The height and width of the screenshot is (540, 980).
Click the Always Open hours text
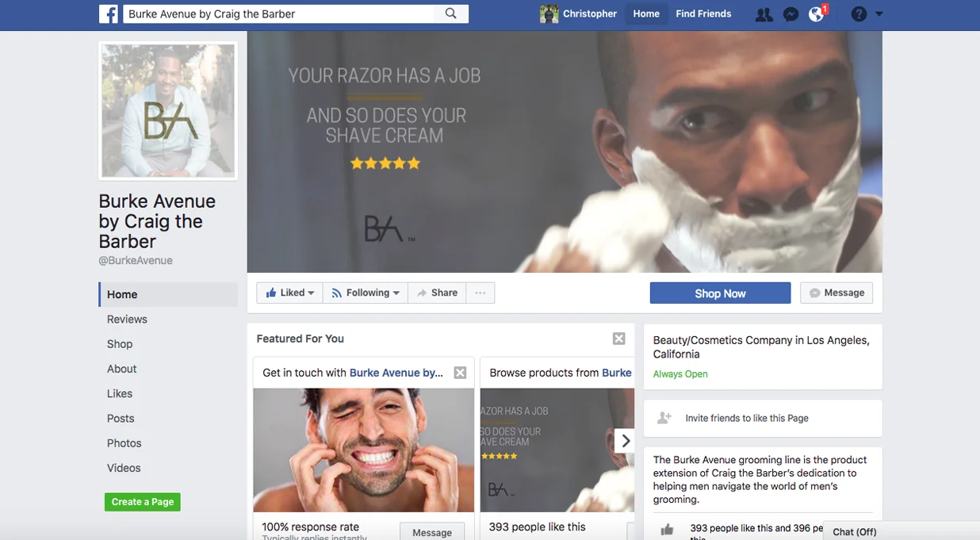680,374
